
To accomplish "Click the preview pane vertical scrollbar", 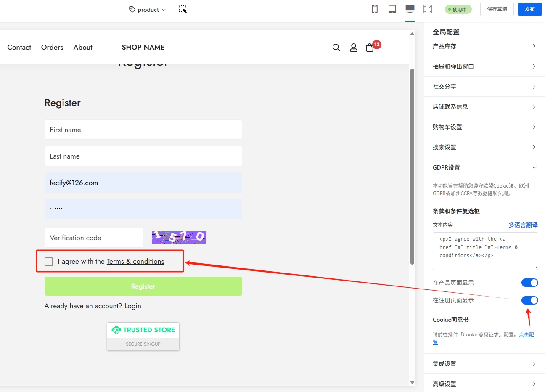I will coord(412,166).
